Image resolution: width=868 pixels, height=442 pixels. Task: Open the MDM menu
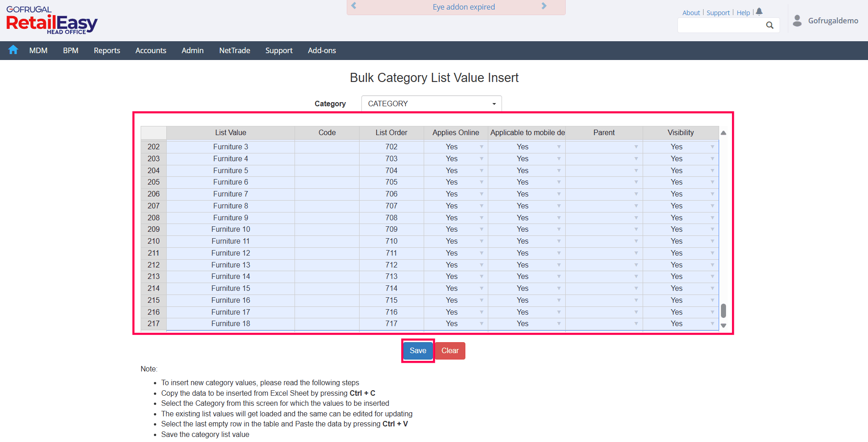[38, 50]
